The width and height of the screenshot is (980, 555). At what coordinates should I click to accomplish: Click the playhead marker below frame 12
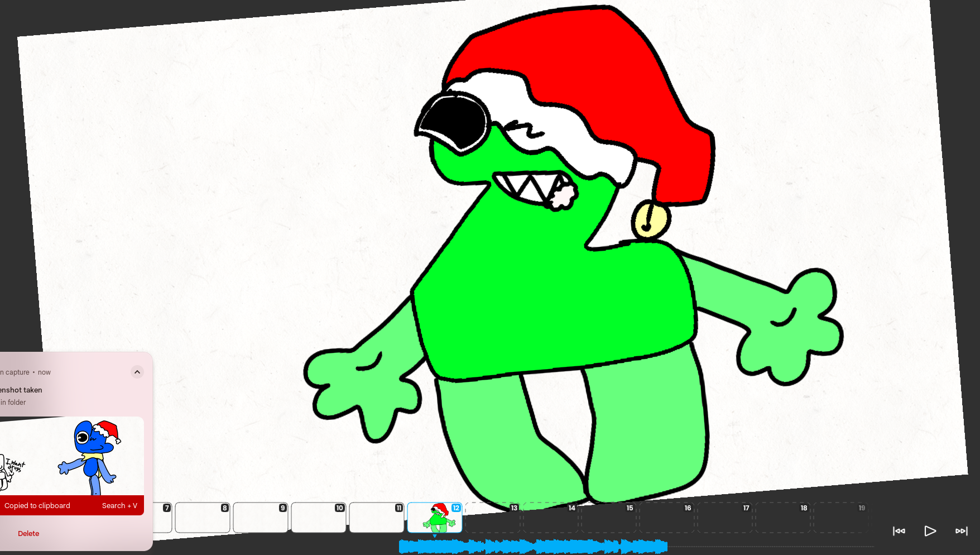tap(435, 536)
